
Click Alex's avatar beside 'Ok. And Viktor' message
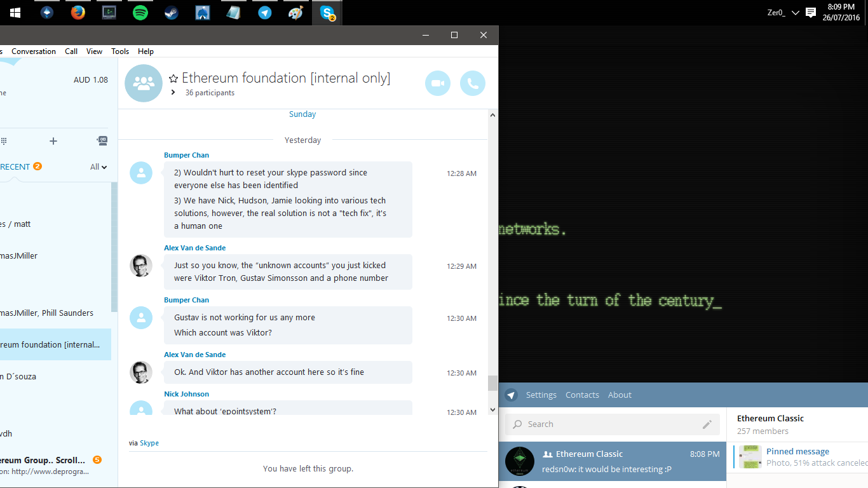[141, 372]
